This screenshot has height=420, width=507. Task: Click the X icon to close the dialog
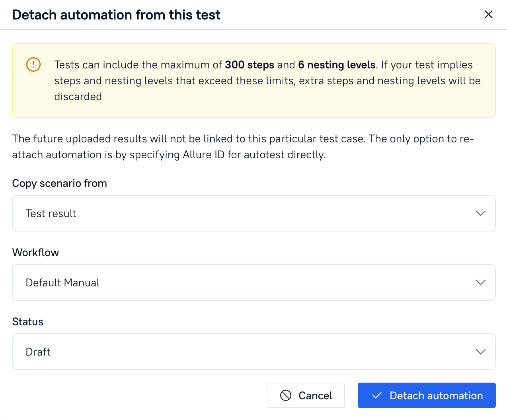(x=489, y=14)
